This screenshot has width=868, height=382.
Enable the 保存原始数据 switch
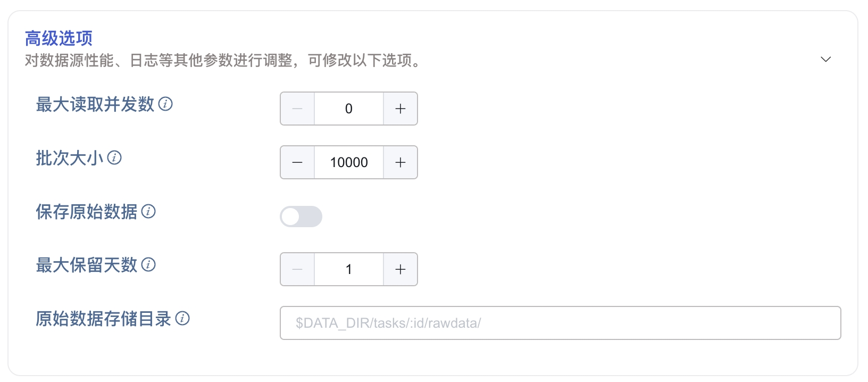[301, 217]
